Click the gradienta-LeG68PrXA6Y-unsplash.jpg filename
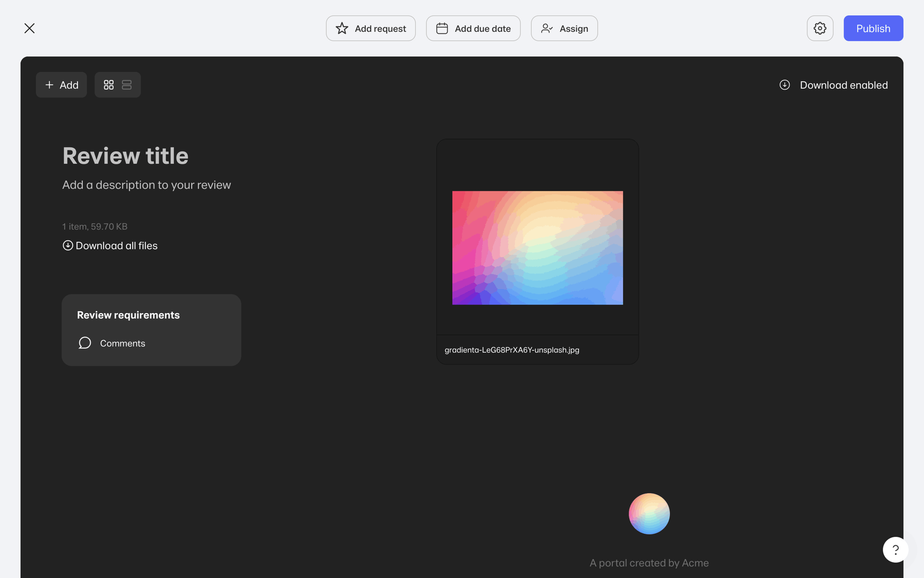The width and height of the screenshot is (924, 578). 512,350
